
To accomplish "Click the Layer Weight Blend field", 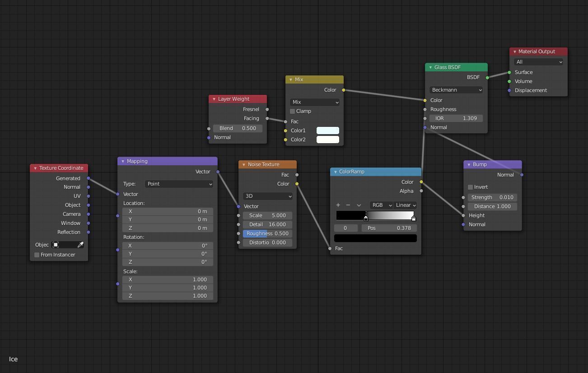I will tap(238, 128).
